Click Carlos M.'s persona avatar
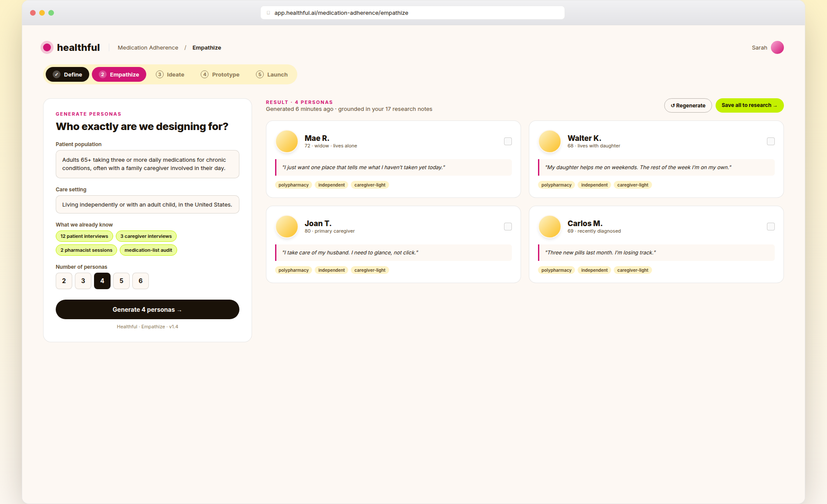 [550, 227]
